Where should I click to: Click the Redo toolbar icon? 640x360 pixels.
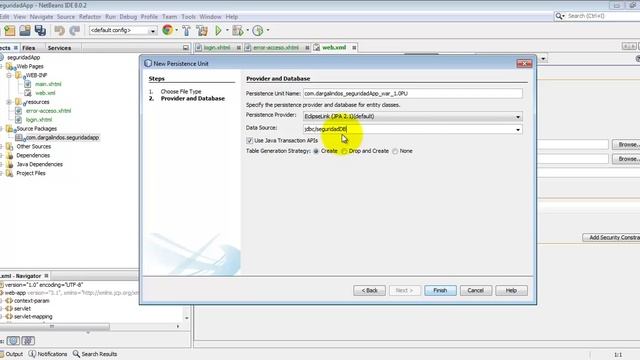tap(75, 30)
